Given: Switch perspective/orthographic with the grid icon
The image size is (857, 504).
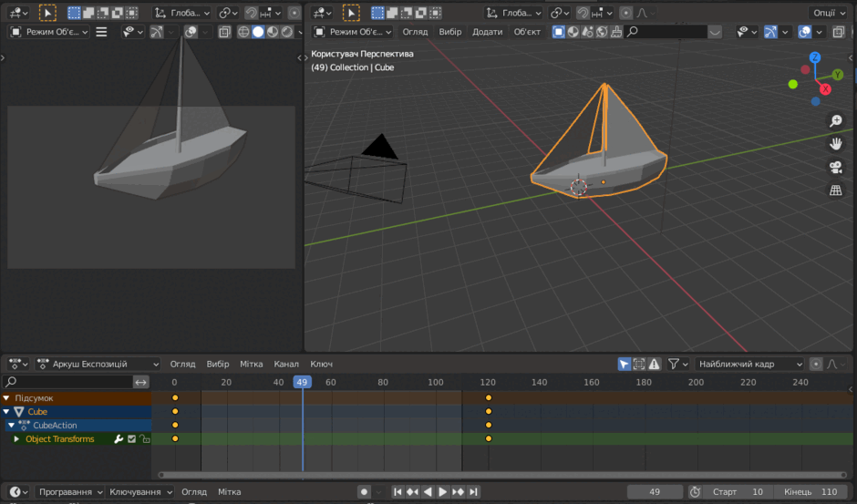Looking at the screenshot, I should pyautogui.click(x=836, y=190).
